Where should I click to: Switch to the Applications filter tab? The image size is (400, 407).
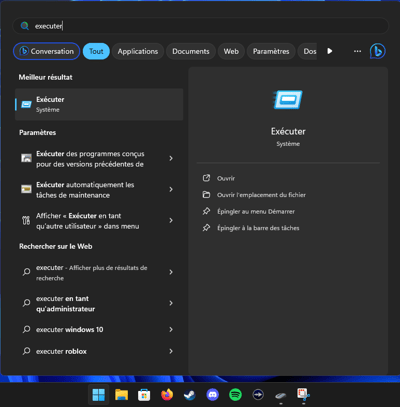(138, 51)
